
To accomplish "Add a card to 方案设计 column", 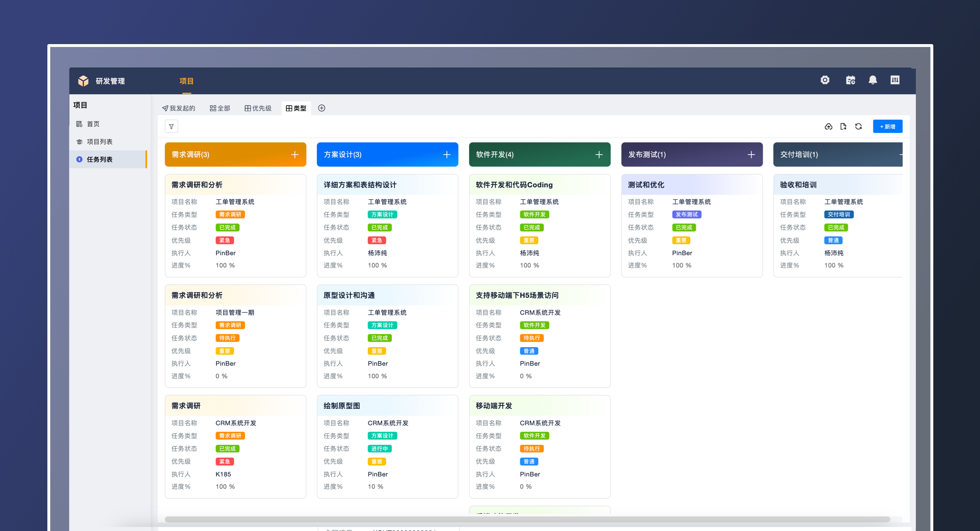I will (447, 155).
